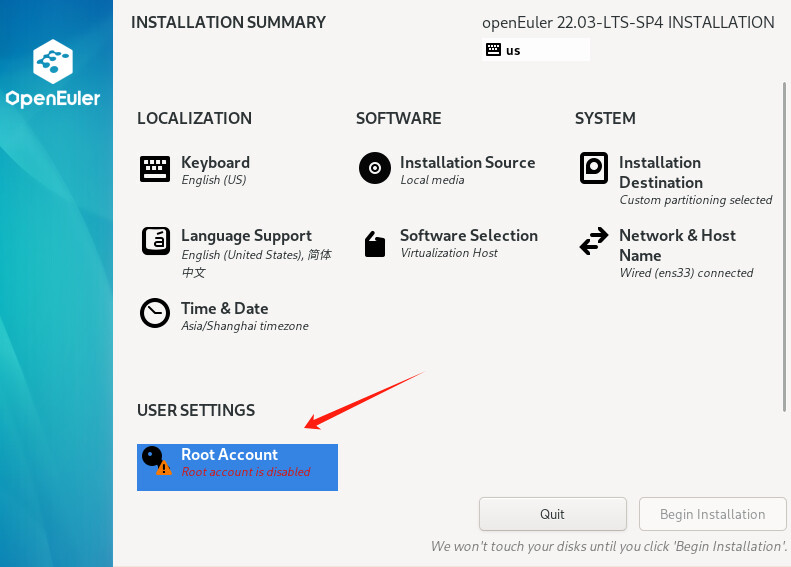Click the openEuler logo in sidebar
The width and height of the screenshot is (791, 567).
pos(53,74)
